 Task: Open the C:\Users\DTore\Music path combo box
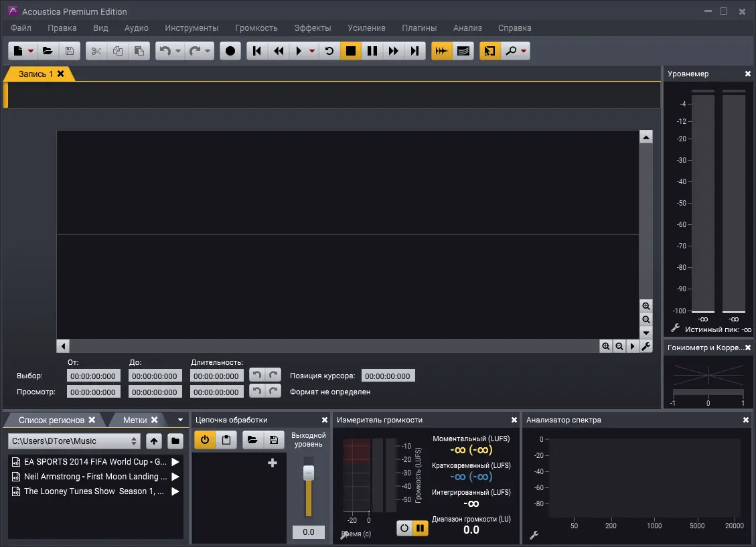click(74, 441)
